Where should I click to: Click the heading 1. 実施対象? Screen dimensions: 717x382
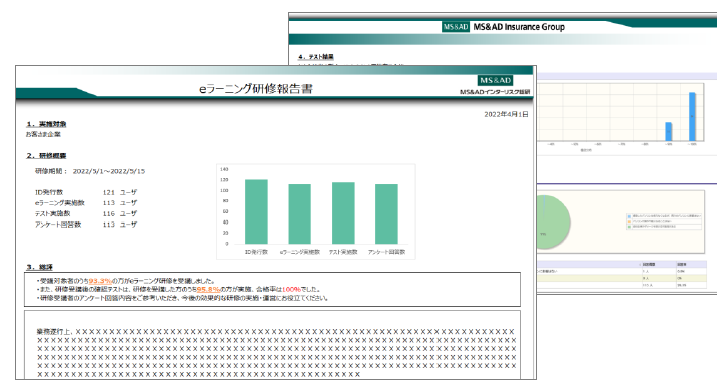pyautogui.click(x=46, y=124)
